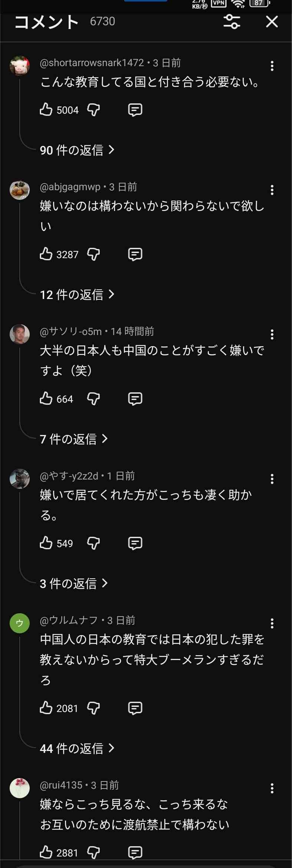Expand the 90 件の返信 replies
The width and height of the screenshot is (292, 868).
[77, 150]
